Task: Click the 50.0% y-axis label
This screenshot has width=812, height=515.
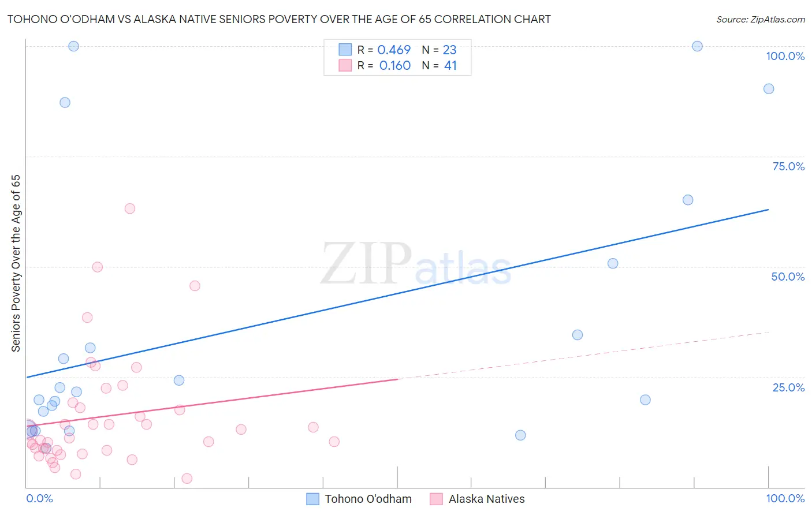Action: point(788,277)
